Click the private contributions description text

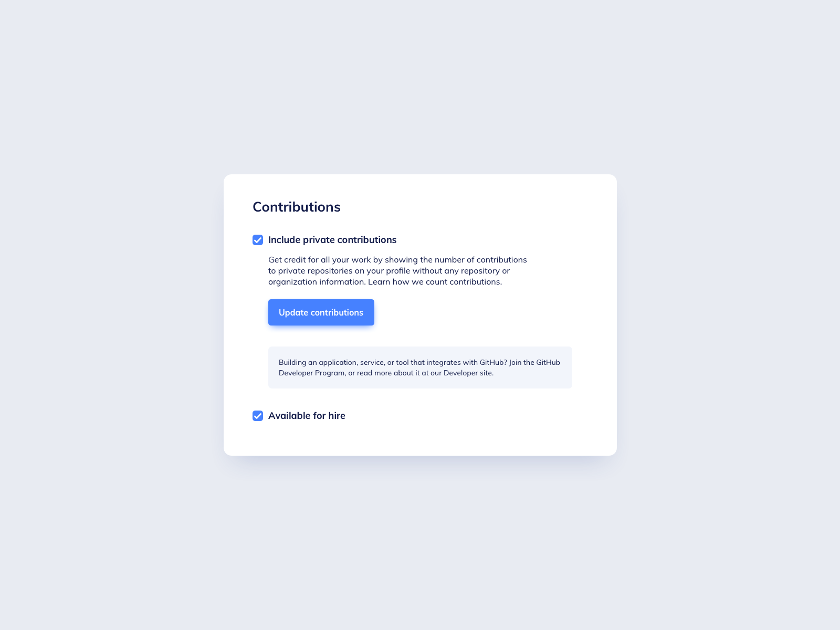coord(397,270)
